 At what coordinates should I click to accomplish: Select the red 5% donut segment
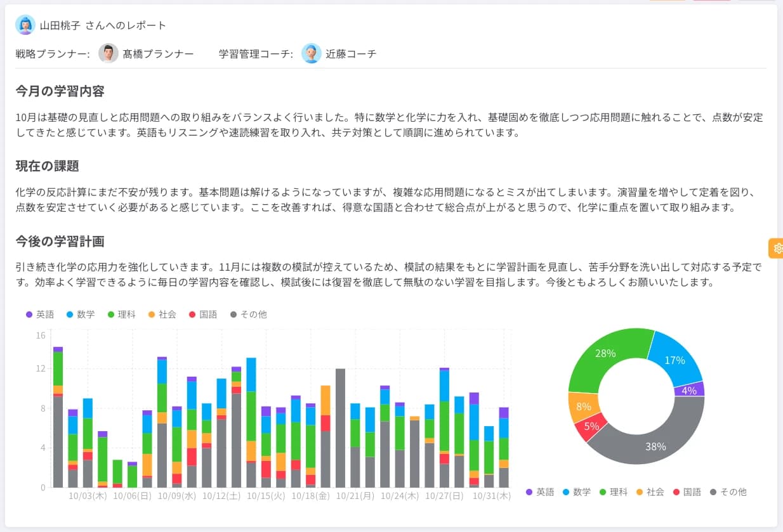pyautogui.click(x=592, y=426)
